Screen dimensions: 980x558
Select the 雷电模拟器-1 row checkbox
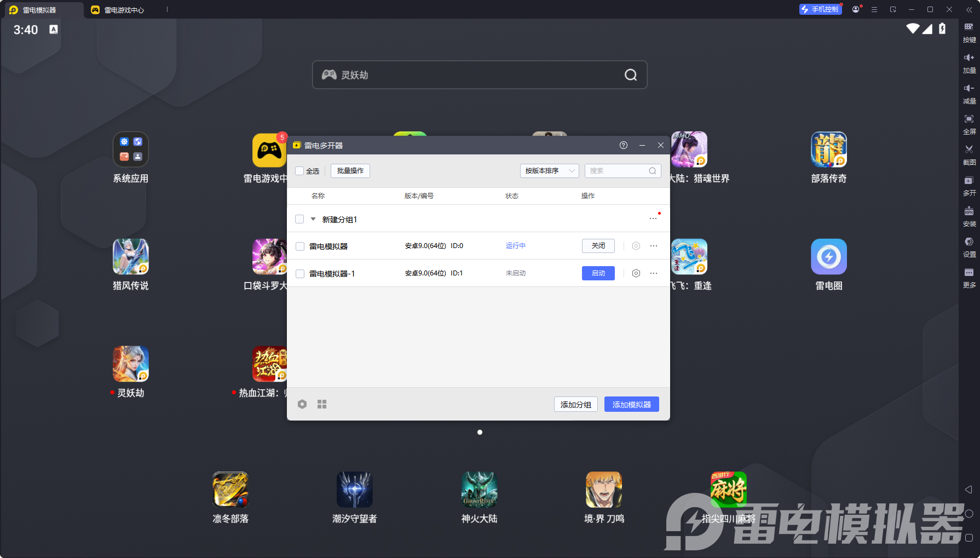300,274
